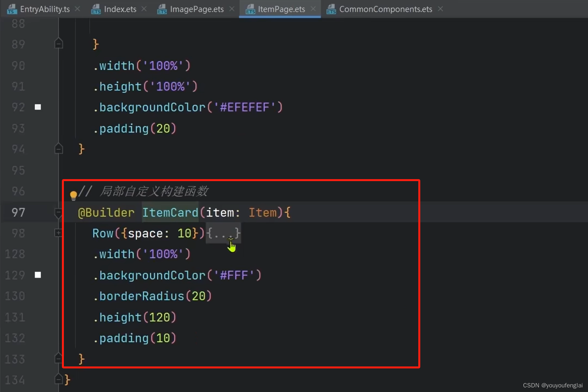Click line number 92 in gutter
The width and height of the screenshot is (588, 392).
(18, 107)
